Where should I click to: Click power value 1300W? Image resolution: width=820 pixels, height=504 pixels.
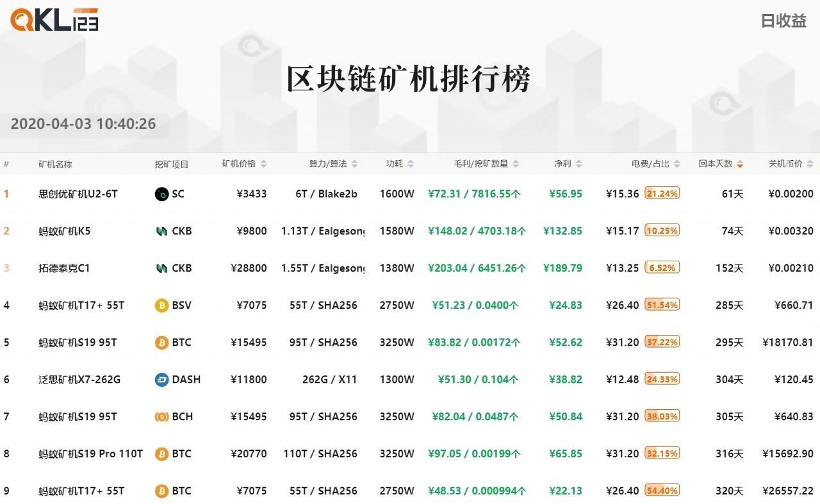(x=397, y=380)
